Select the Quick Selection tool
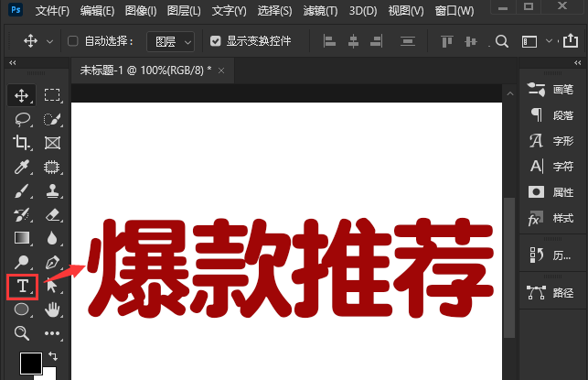588x380 pixels. [x=52, y=119]
